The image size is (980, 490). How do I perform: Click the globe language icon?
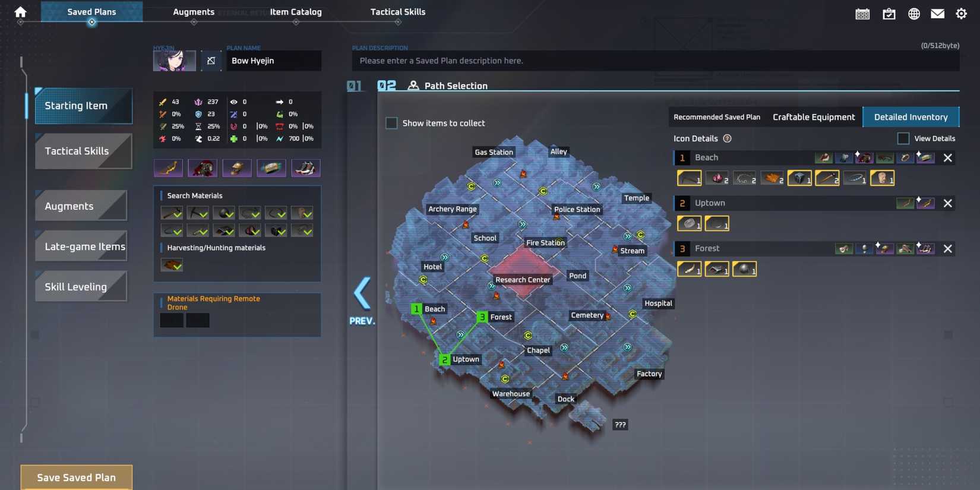coord(913,14)
